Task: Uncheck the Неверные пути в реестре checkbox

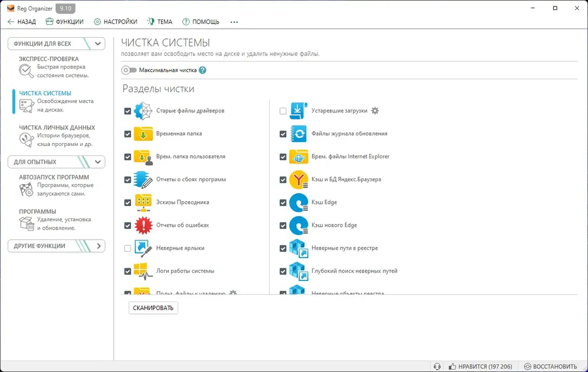Action: point(283,248)
